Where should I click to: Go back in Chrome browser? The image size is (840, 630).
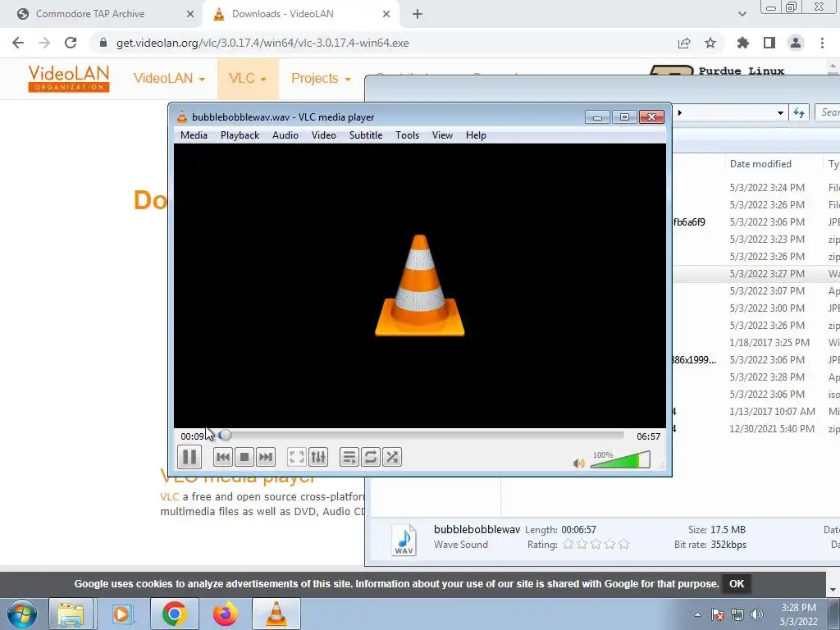[x=18, y=43]
